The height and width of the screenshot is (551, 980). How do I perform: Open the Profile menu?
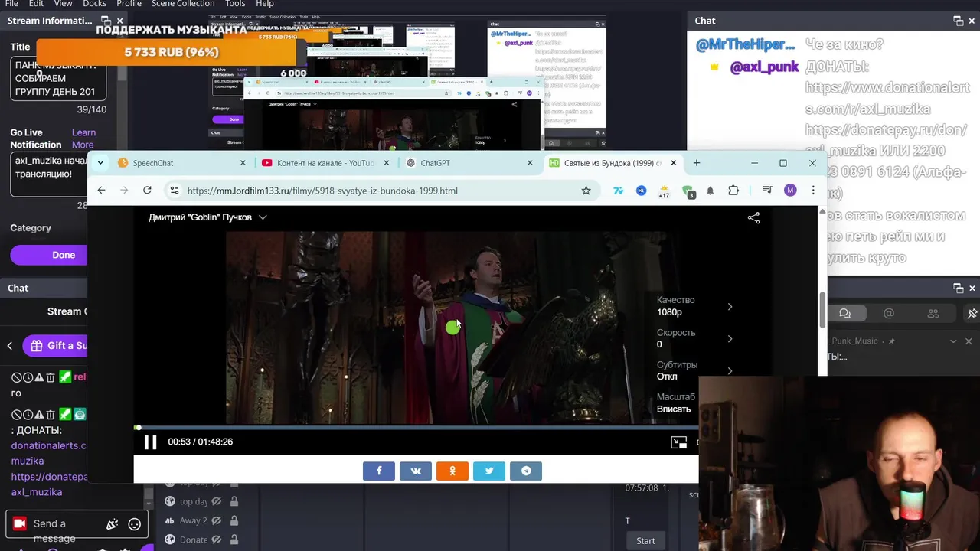click(x=129, y=4)
